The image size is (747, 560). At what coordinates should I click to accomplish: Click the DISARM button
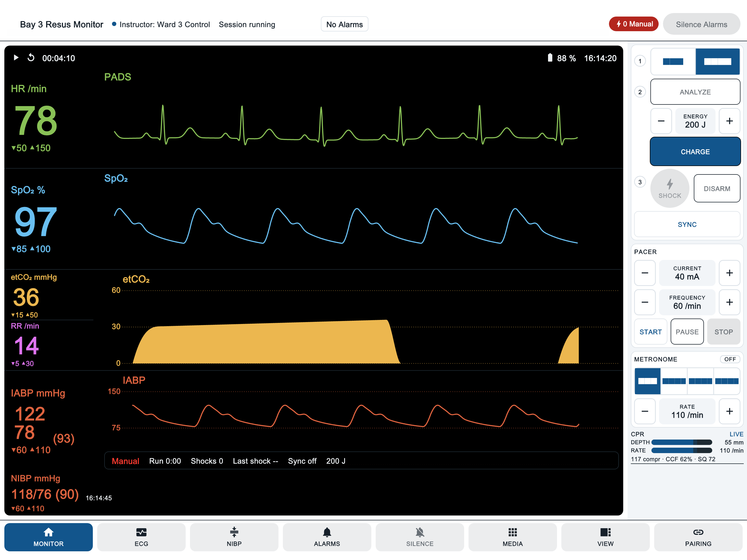coord(717,188)
